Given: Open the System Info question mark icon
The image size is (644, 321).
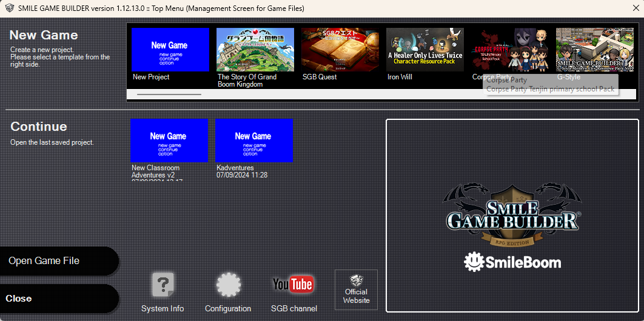Looking at the screenshot, I should [x=163, y=285].
